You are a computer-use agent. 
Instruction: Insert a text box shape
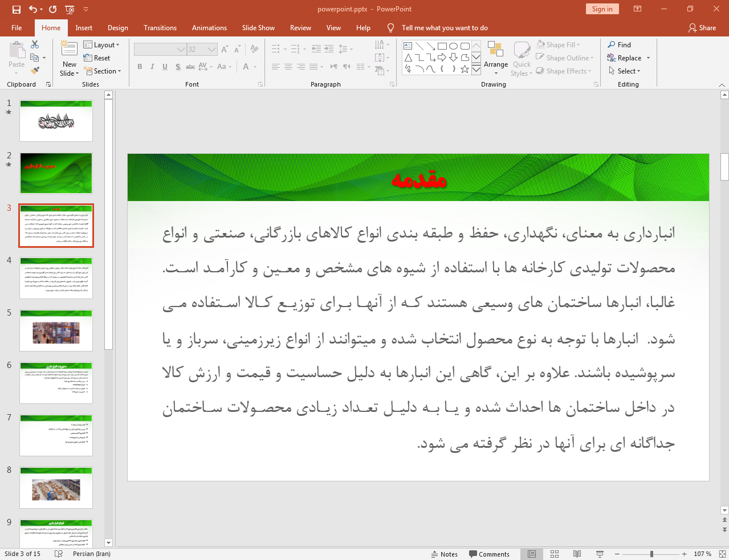(408, 46)
